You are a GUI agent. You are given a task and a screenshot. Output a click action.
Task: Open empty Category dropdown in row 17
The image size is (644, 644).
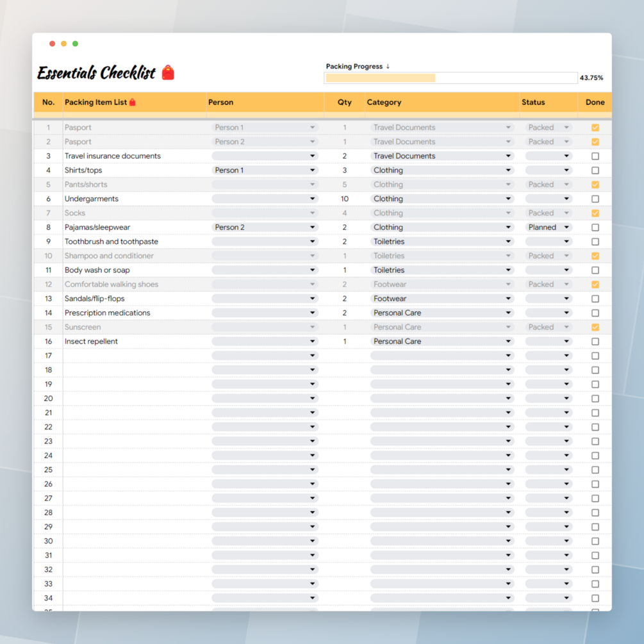click(442, 356)
